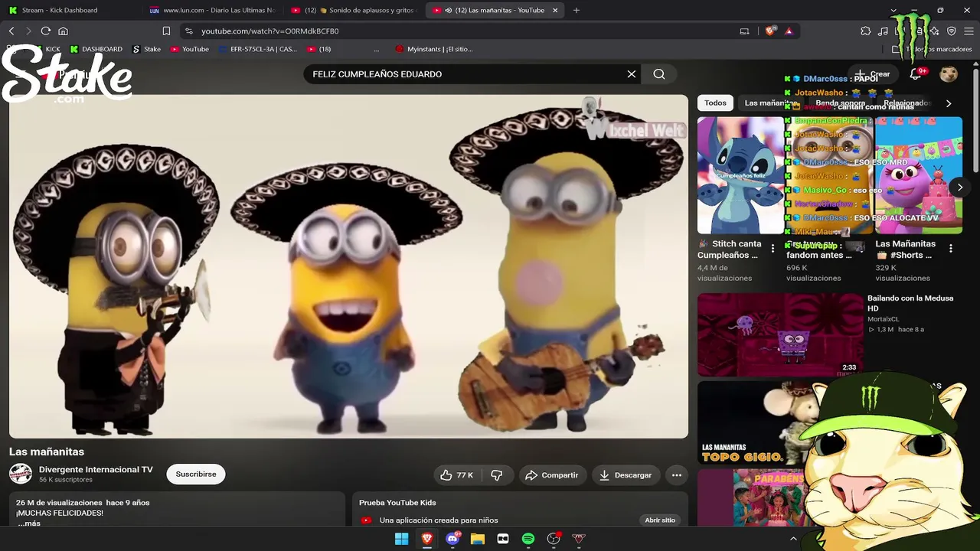Screen dimensions: 980x551
Task: Select the Todos filter chip
Action: click(715, 103)
